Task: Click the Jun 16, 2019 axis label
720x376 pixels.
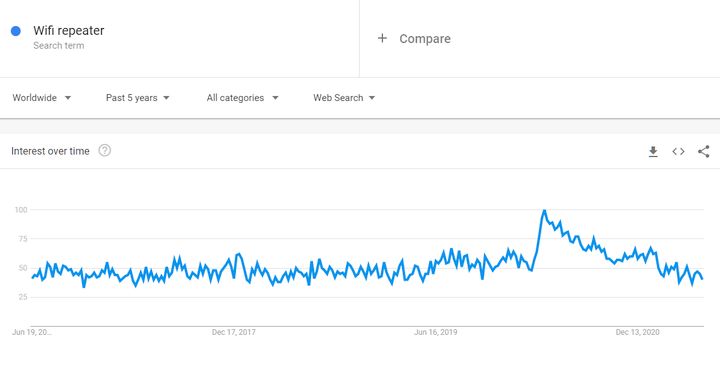Action: 435,332
